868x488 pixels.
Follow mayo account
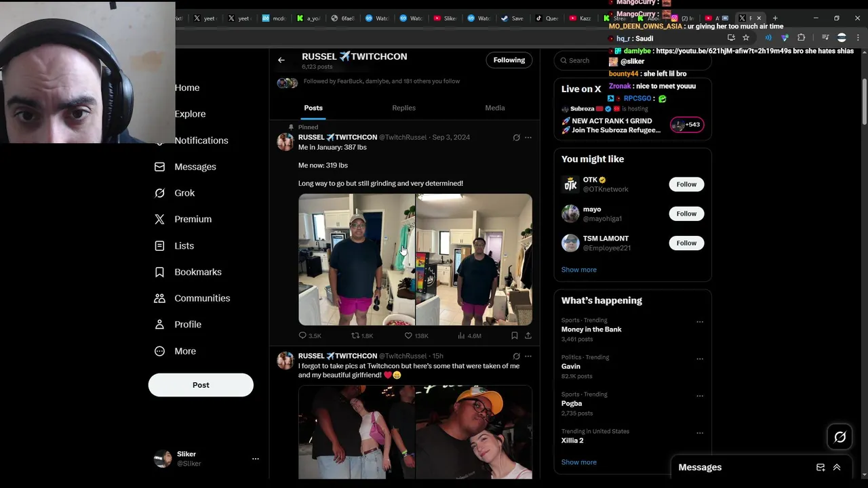(686, 213)
